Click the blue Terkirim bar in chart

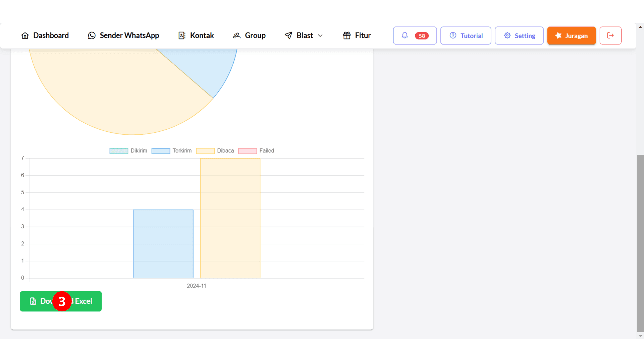(x=163, y=244)
